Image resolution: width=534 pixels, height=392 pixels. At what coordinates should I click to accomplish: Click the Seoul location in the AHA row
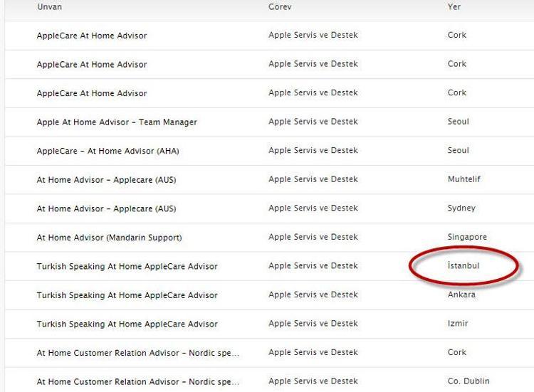458,151
